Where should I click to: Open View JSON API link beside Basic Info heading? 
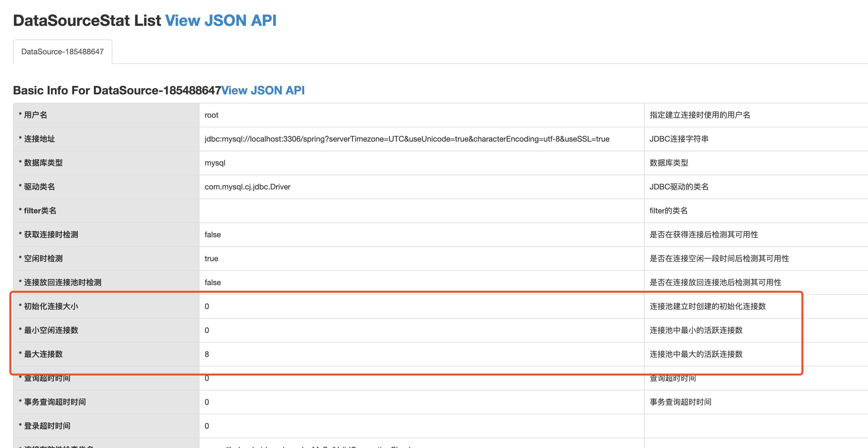pos(263,91)
